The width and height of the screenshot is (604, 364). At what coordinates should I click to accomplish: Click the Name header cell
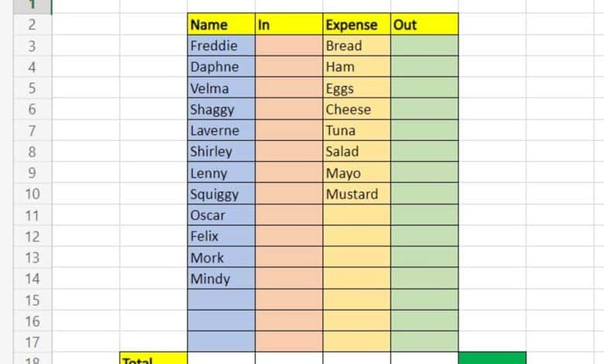[221, 24]
